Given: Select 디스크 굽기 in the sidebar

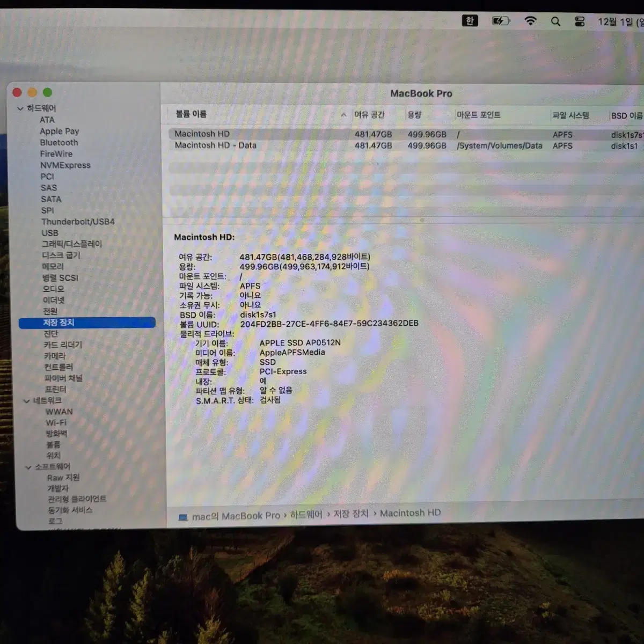Looking at the screenshot, I should 61,255.
